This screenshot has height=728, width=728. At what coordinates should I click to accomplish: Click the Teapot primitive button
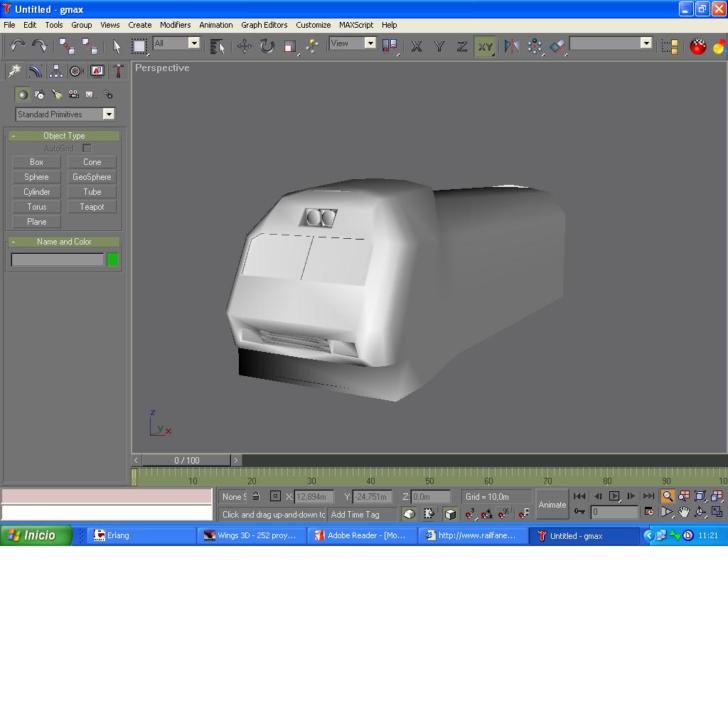92,207
